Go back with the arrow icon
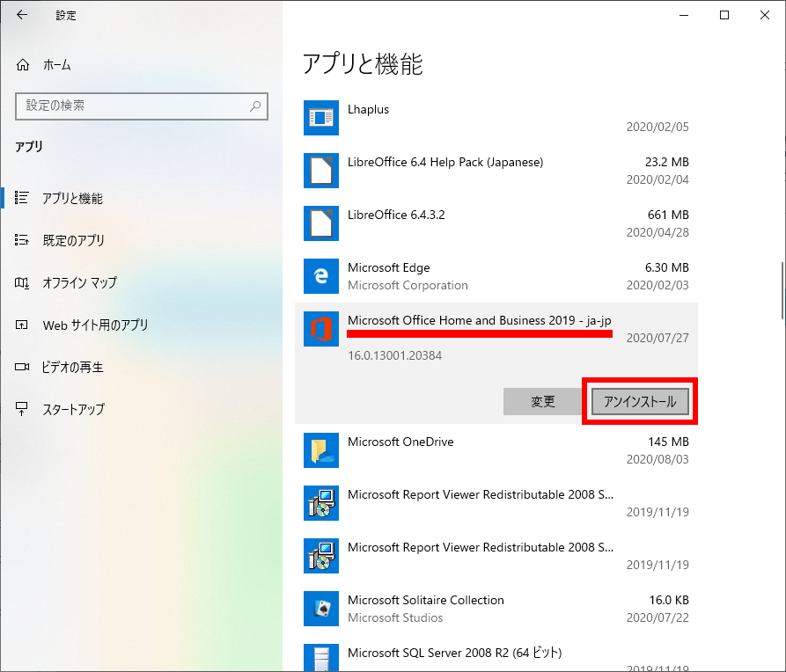786x672 pixels. (x=22, y=15)
